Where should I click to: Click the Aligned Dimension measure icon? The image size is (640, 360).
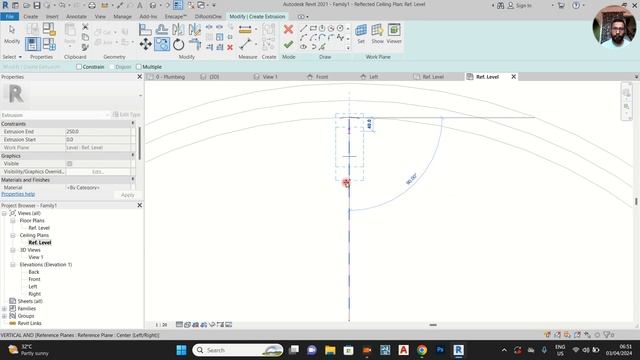coord(245,29)
